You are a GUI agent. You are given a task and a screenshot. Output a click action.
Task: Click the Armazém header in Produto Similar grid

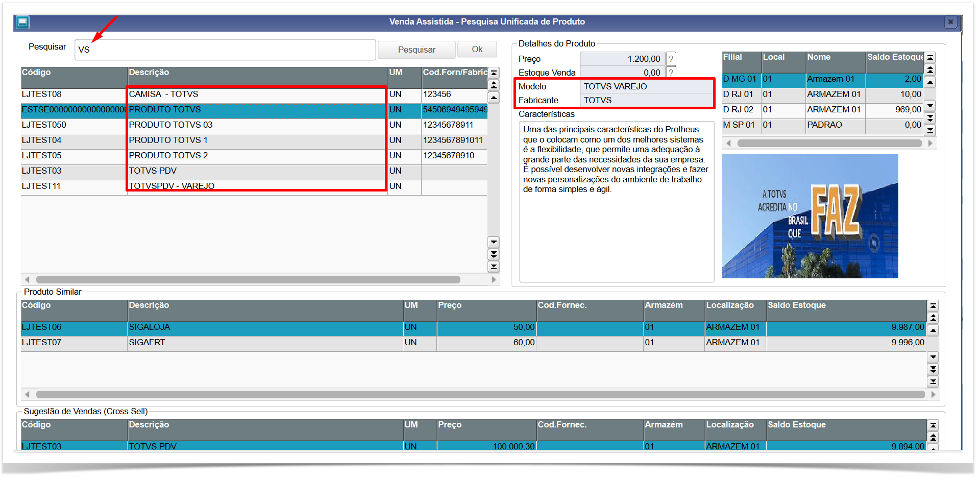click(674, 310)
